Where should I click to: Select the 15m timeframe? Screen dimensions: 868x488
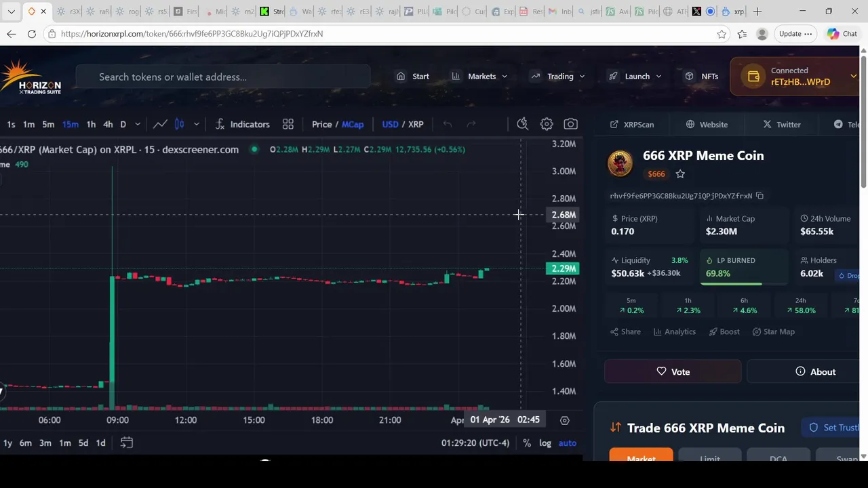(70, 124)
